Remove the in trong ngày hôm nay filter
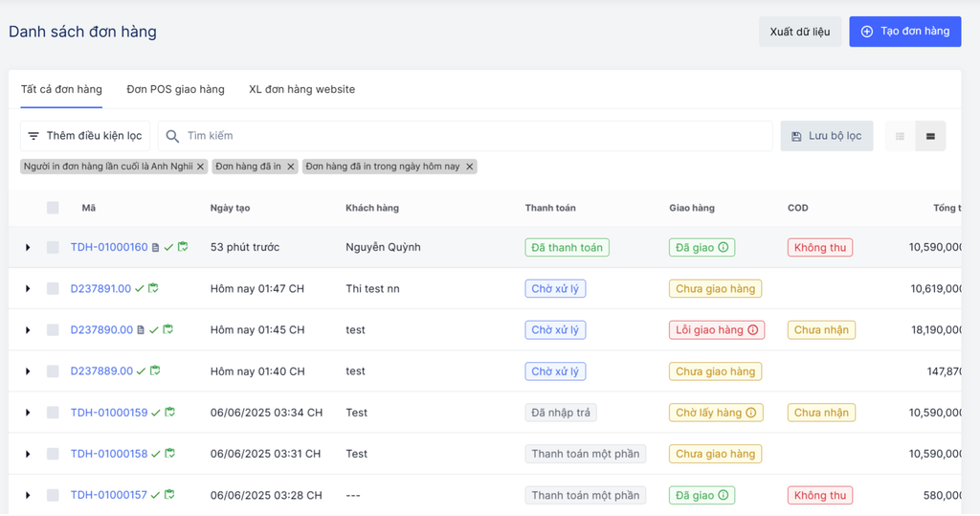The width and height of the screenshot is (980, 516). [469, 167]
